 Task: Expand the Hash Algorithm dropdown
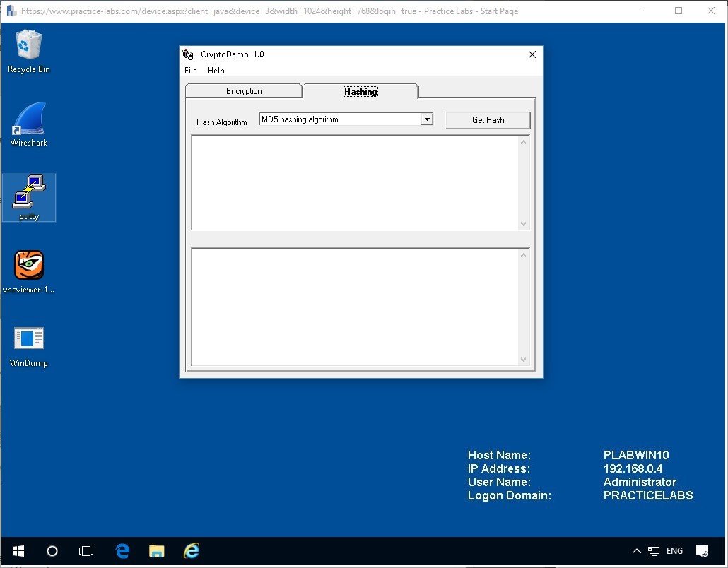click(427, 119)
